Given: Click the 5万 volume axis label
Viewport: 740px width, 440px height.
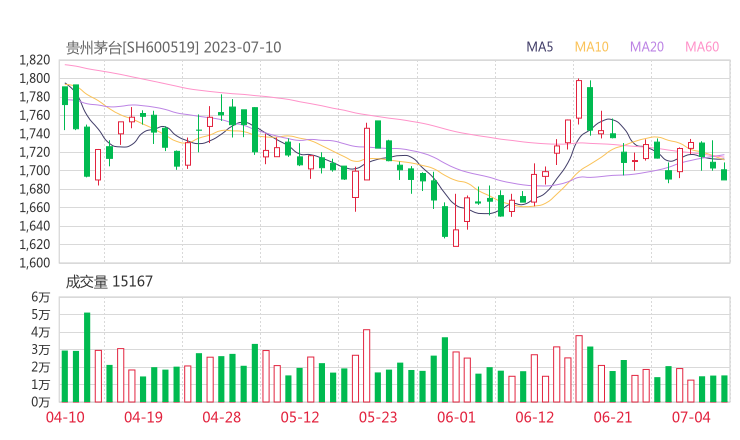Looking at the screenshot, I should (x=41, y=314).
